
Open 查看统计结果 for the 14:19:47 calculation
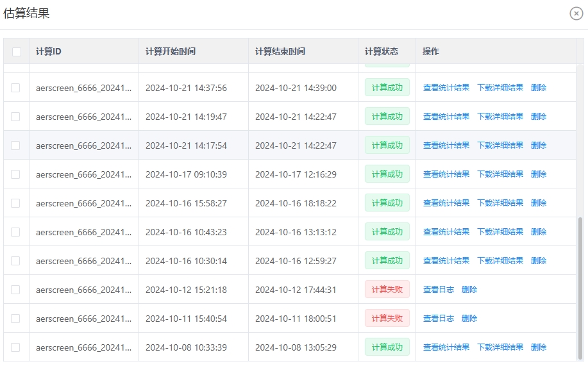pyautogui.click(x=446, y=117)
